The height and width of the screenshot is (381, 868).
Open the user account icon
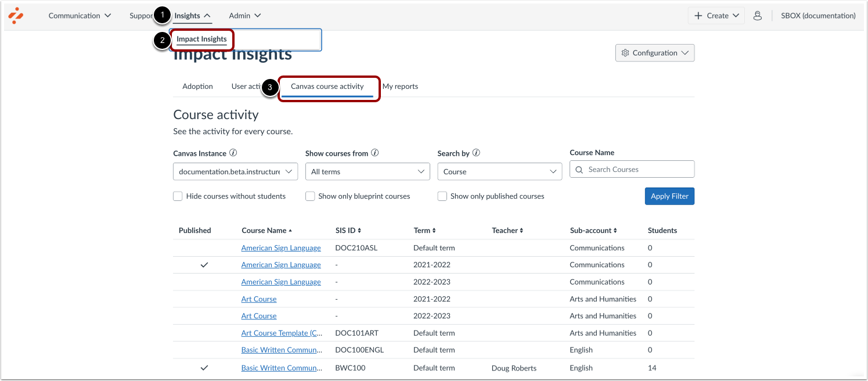(757, 16)
